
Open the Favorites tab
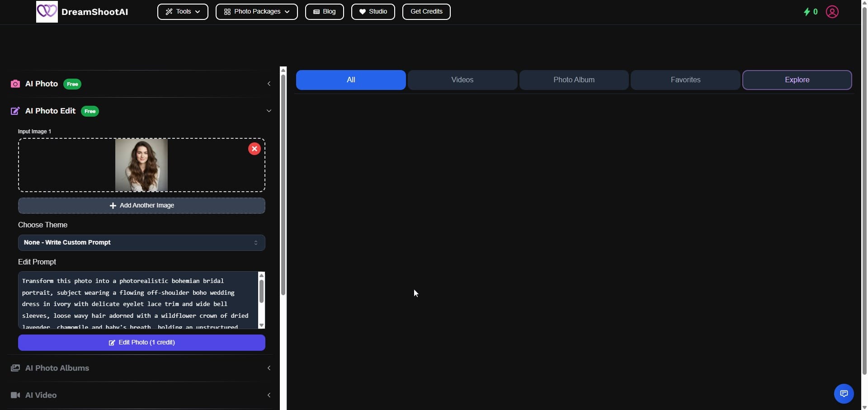(x=685, y=80)
